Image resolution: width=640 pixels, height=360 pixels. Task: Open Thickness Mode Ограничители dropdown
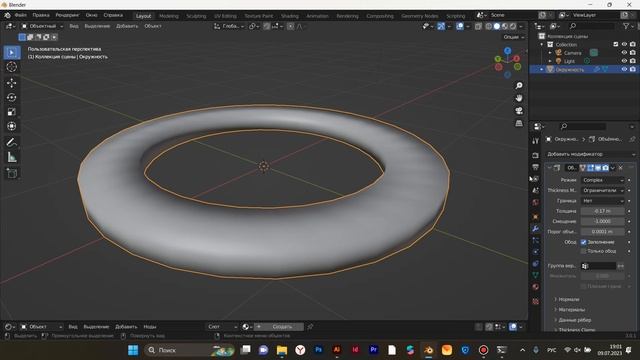click(x=602, y=190)
